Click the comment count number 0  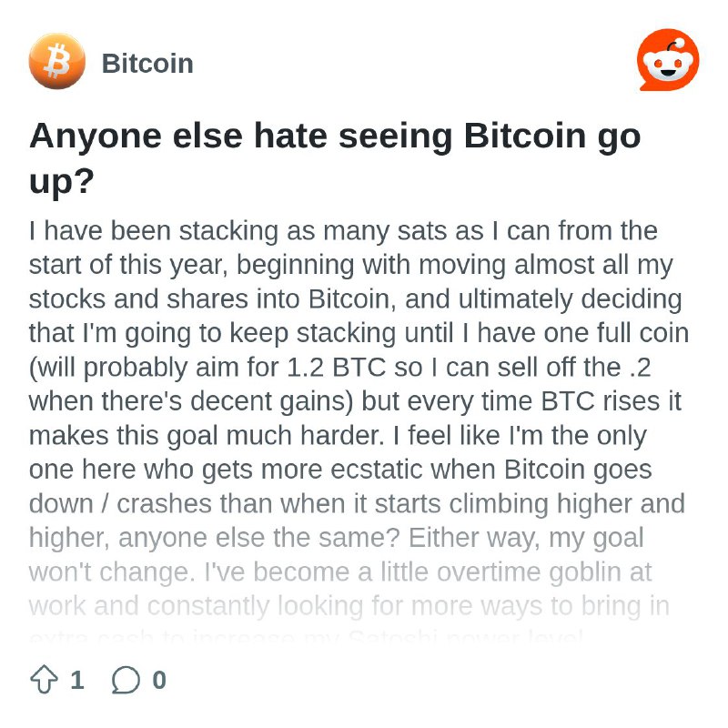click(x=159, y=680)
